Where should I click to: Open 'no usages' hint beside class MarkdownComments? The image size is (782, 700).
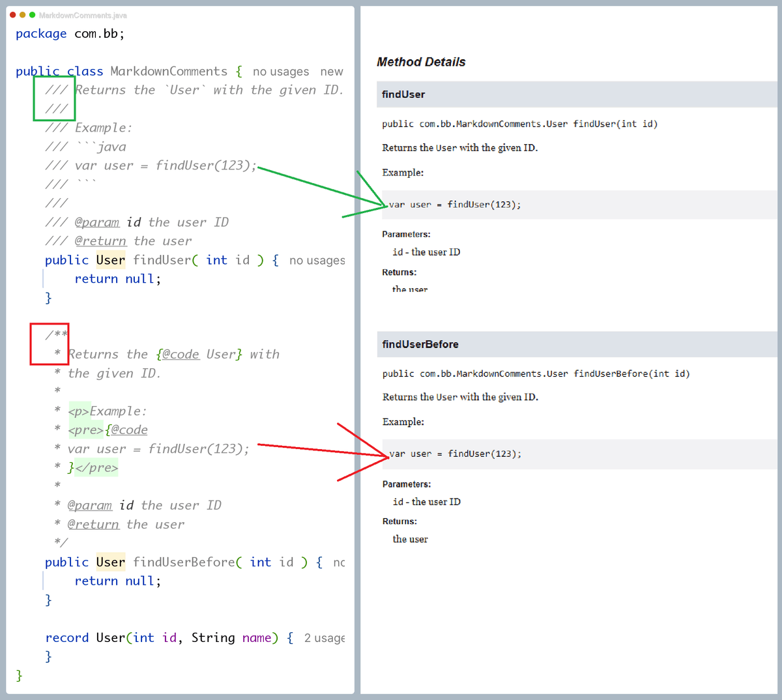[x=281, y=72]
